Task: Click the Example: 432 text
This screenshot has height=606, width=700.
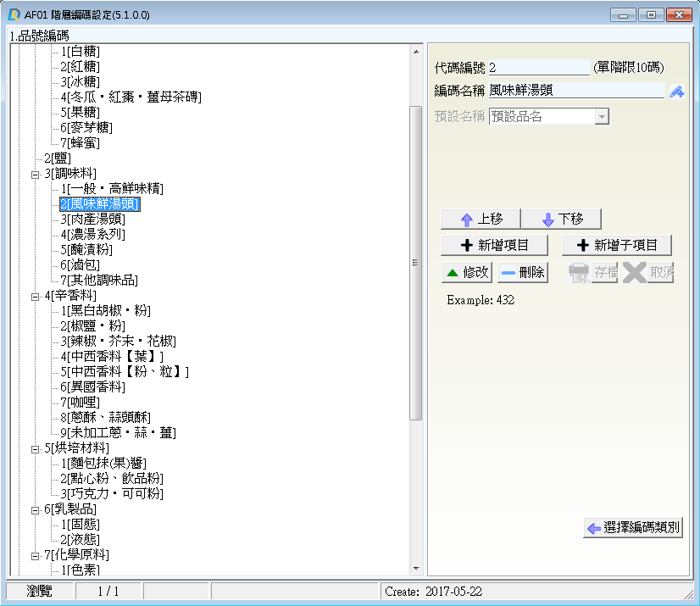Action: point(481,300)
